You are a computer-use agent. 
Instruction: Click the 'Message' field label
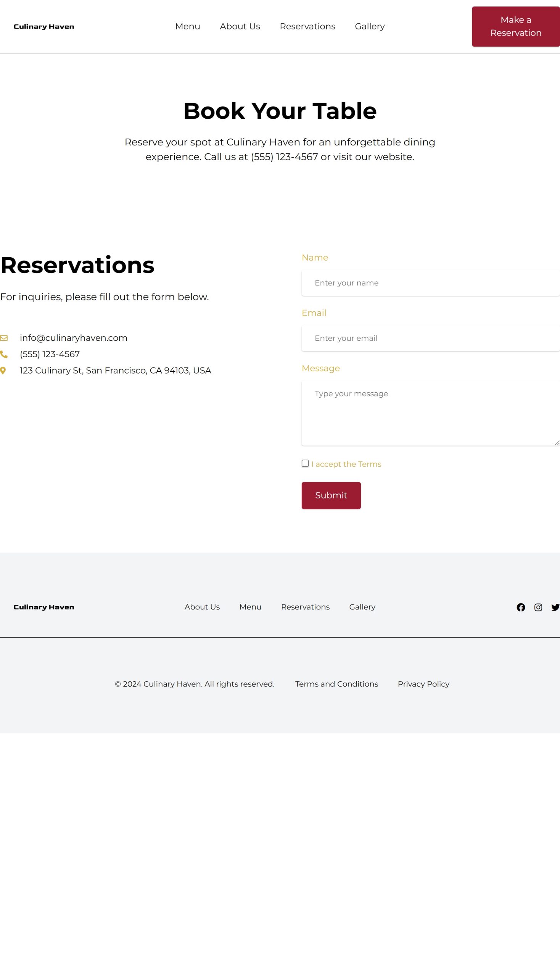click(321, 369)
